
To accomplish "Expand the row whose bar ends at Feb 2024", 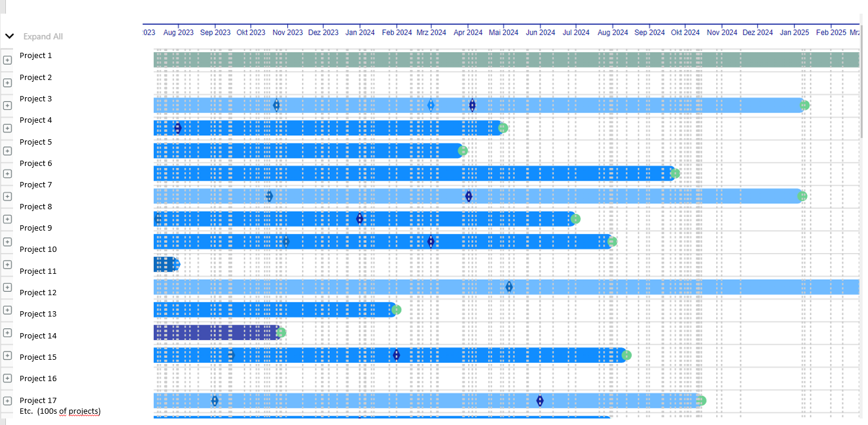I will [x=7, y=310].
